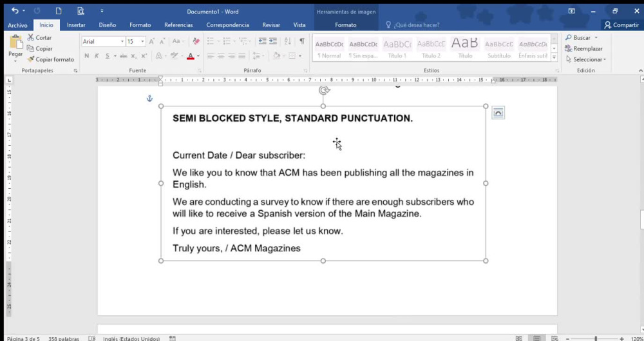644x341 pixels.
Task: Apply the Título 1 style
Action: [x=397, y=48]
